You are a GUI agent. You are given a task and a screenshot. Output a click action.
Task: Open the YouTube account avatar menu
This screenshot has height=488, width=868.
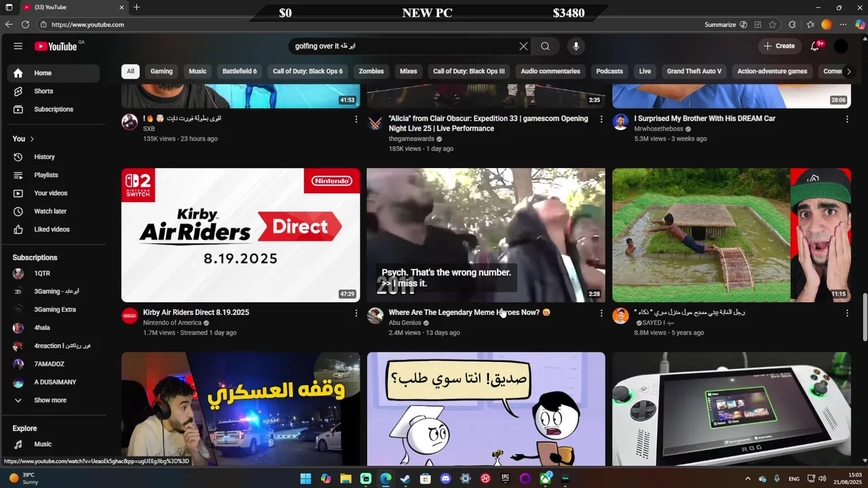pos(841,46)
